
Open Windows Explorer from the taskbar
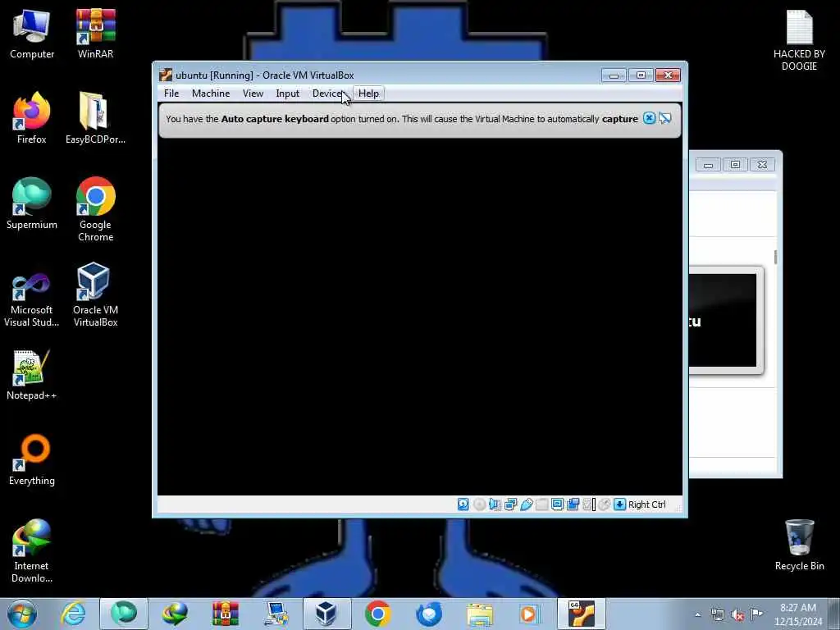point(479,614)
